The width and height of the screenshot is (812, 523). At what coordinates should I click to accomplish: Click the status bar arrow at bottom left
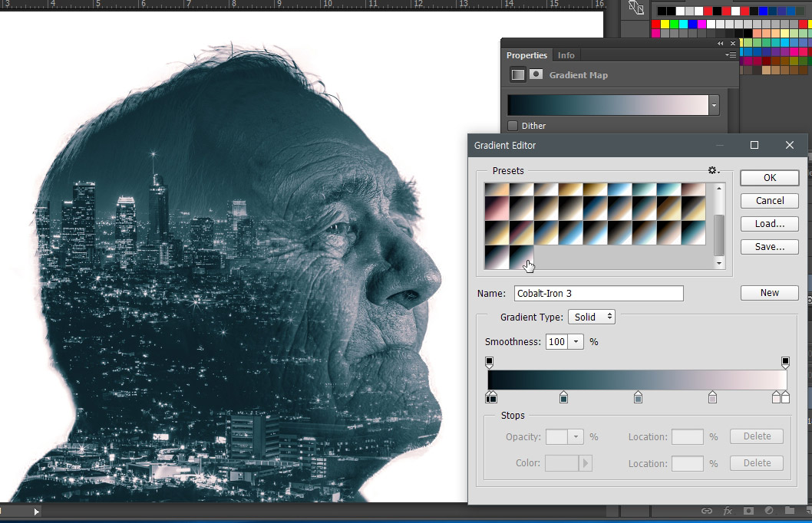click(36, 511)
